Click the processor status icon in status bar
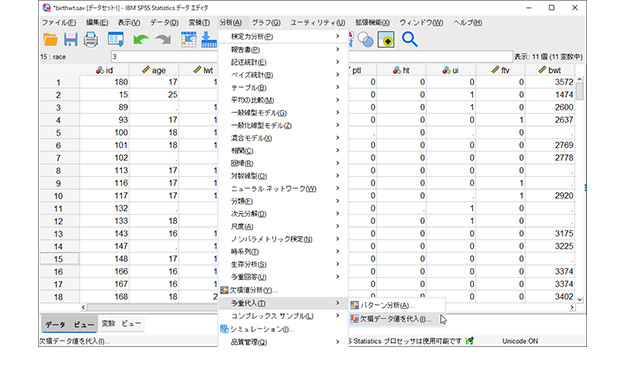630x380 pixels. coord(469,341)
